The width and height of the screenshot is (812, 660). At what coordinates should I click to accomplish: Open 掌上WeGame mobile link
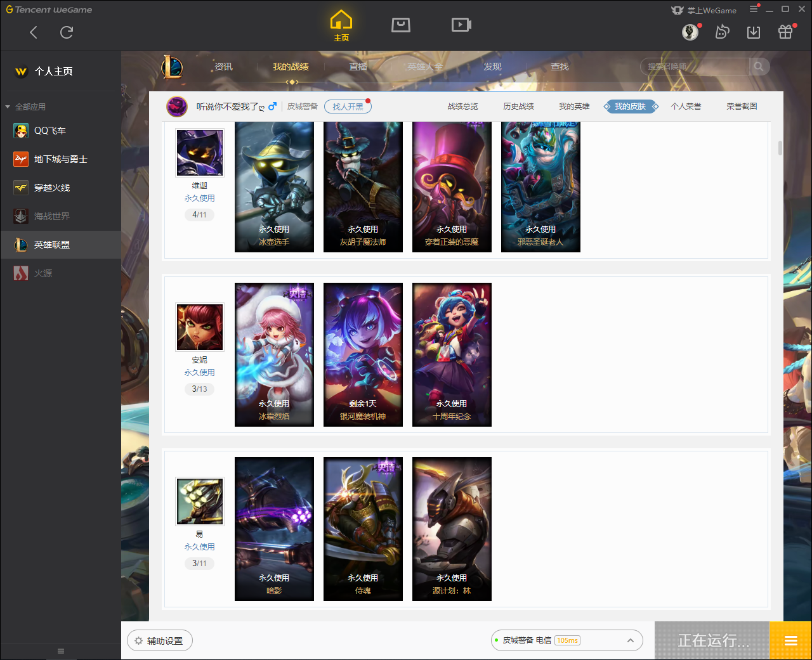[704, 10]
